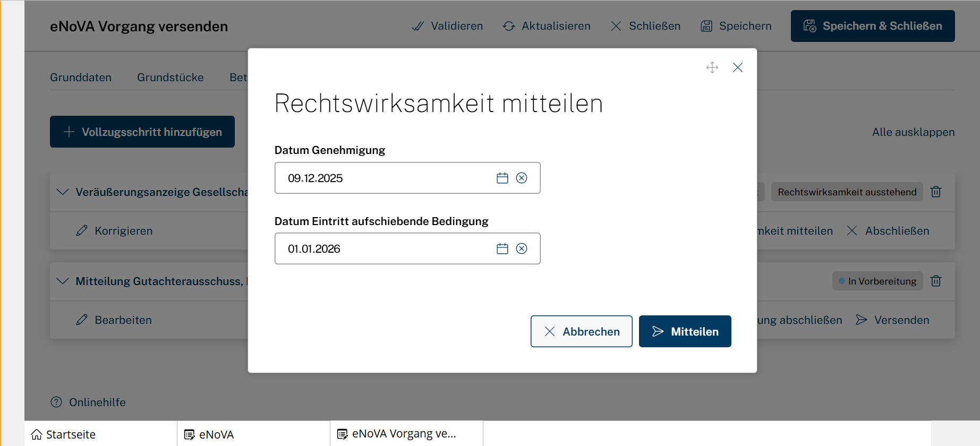Viewport: 980px width, 446px height.
Task: Open calendar picker for aufschiebende Bedingung date
Action: click(x=502, y=249)
